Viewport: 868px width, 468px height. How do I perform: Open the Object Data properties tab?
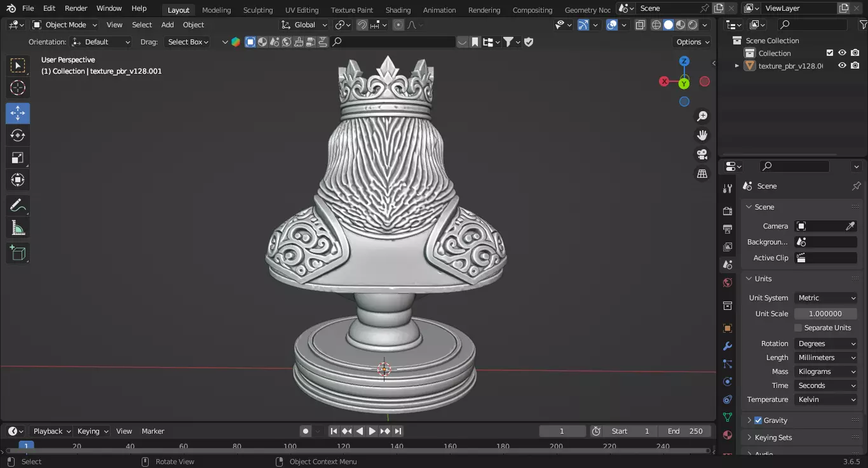728,417
